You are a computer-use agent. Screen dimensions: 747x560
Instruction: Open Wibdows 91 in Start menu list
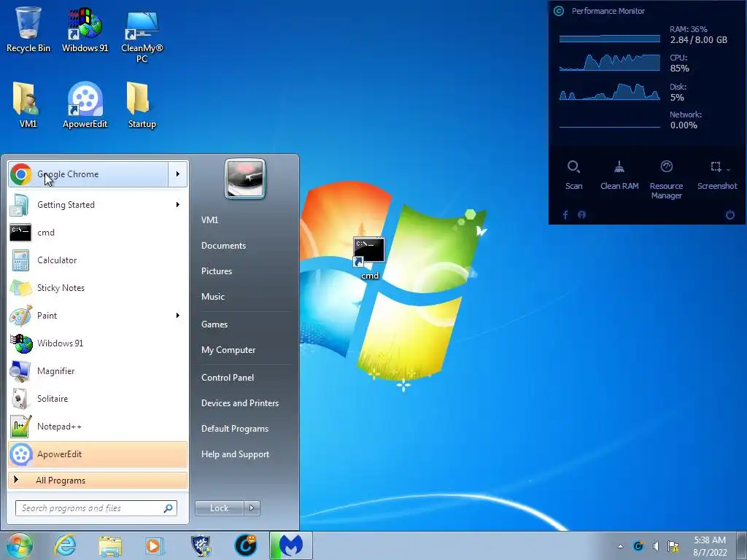(98, 343)
